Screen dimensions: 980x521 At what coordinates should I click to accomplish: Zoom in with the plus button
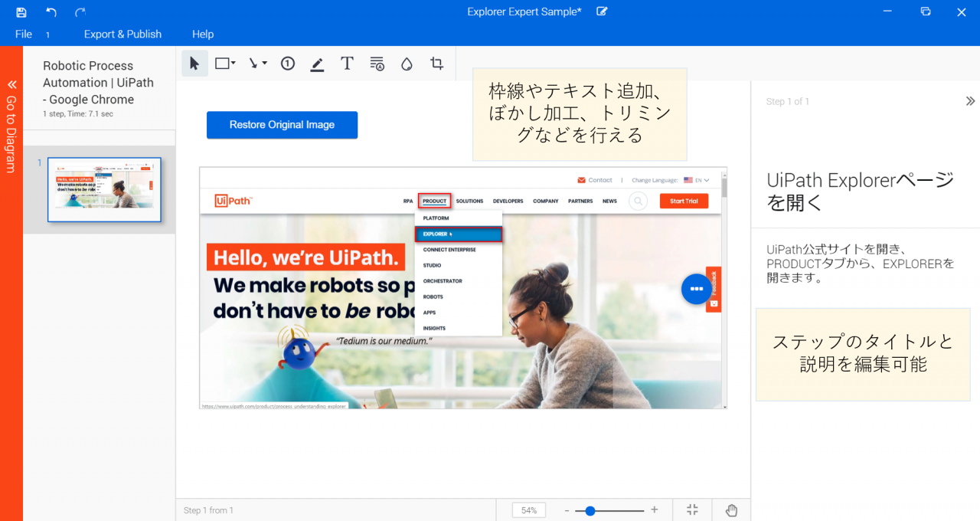coord(654,510)
